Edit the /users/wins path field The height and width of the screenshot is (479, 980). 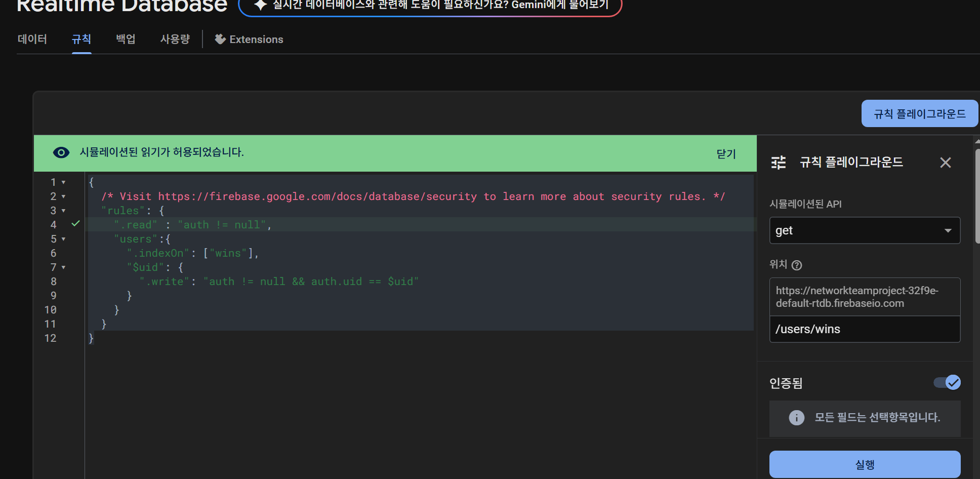865,329
